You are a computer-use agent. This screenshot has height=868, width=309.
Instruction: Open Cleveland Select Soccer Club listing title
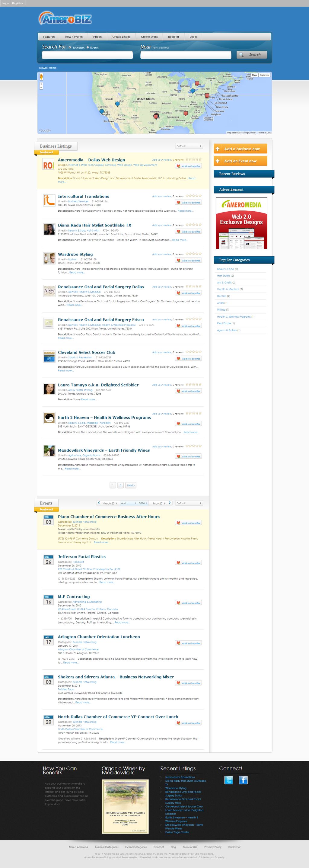tap(87, 352)
